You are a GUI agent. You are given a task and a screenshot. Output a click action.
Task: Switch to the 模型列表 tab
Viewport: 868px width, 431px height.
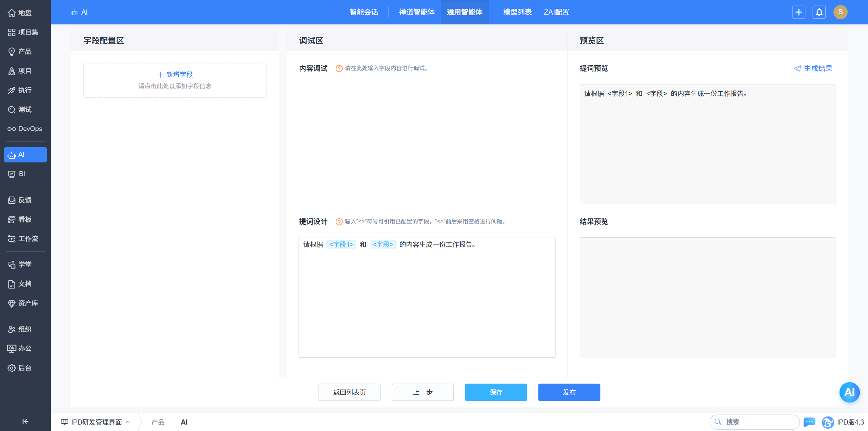(517, 12)
